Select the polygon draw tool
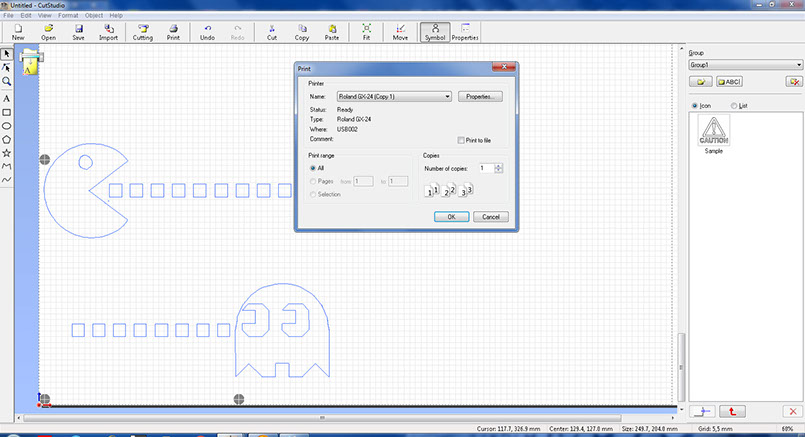805x437 pixels. coord(7,139)
